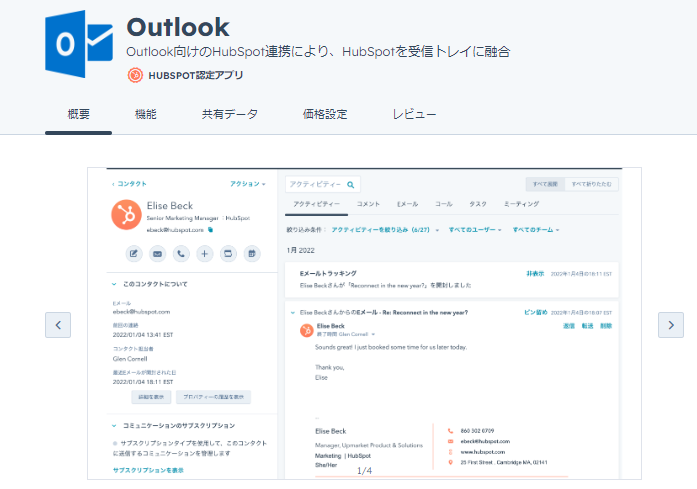Select the 価格設定 tab

[325, 114]
